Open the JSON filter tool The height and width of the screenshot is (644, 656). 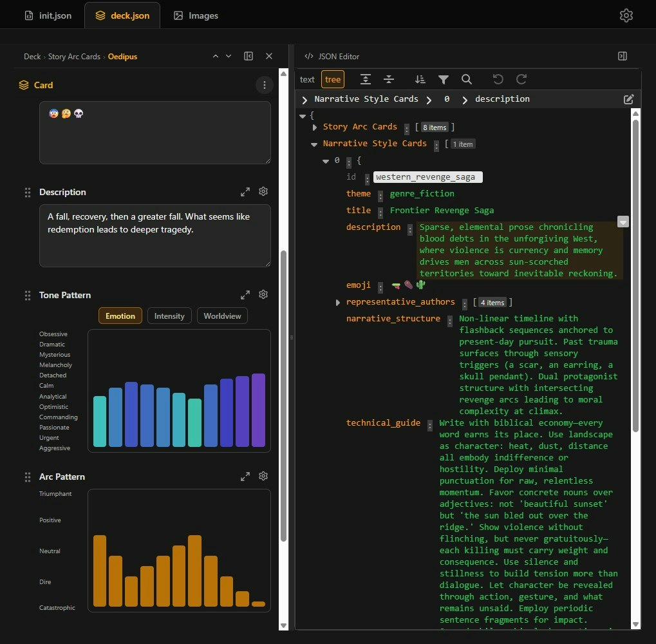click(x=444, y=79)
